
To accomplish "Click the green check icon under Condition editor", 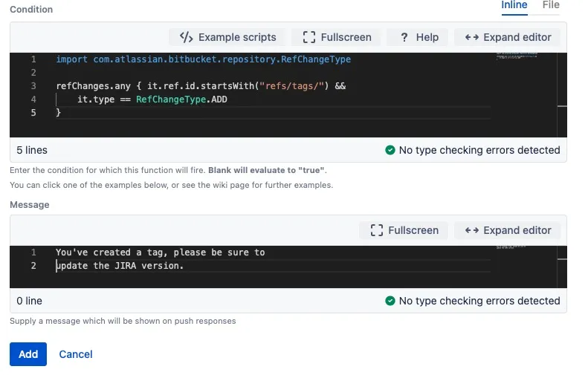I will coord(390,150).
